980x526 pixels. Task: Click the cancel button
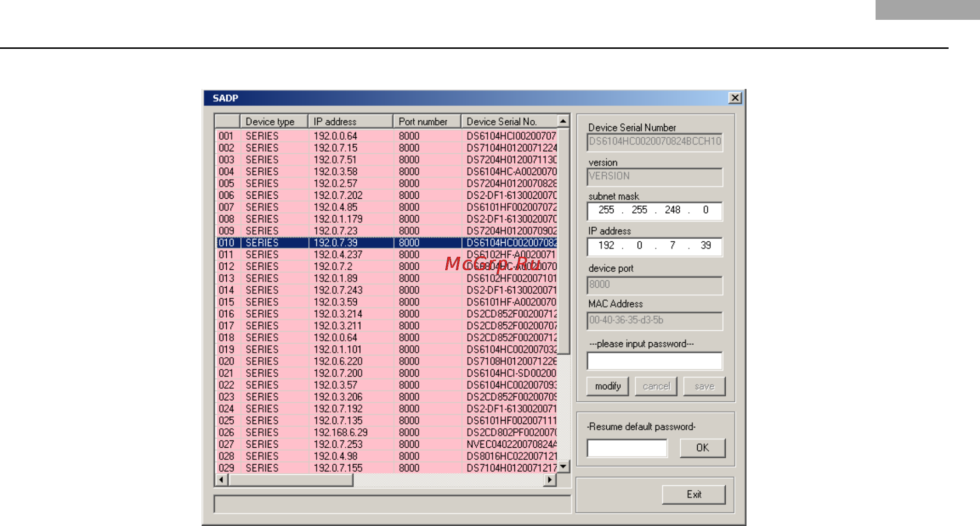tap(656, 386)
